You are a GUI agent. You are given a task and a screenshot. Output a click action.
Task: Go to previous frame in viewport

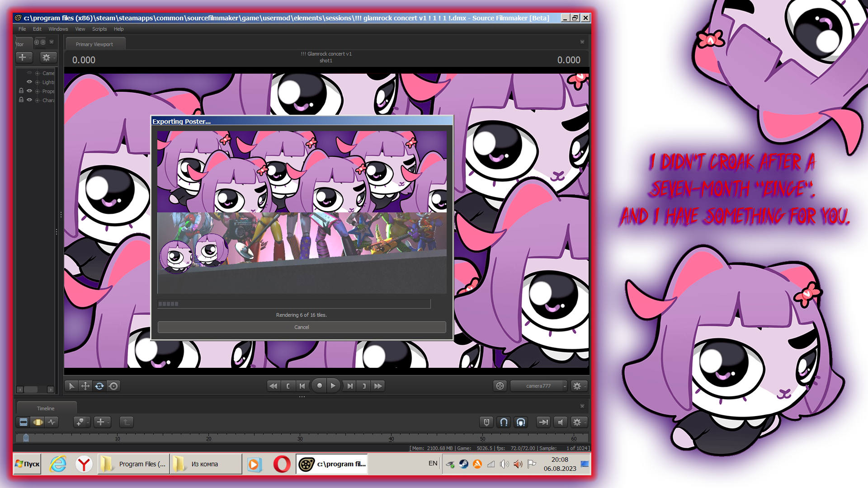302,386
